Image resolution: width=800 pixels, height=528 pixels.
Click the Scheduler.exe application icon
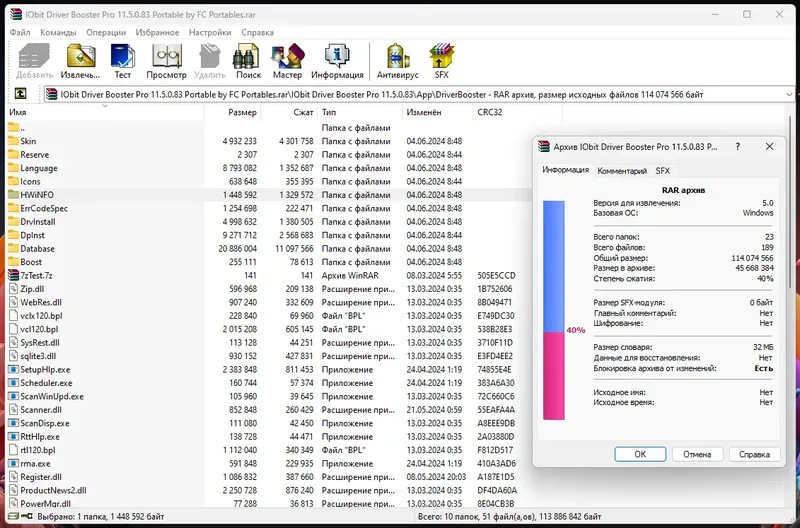pyautogui.click(x=14, y=383)
